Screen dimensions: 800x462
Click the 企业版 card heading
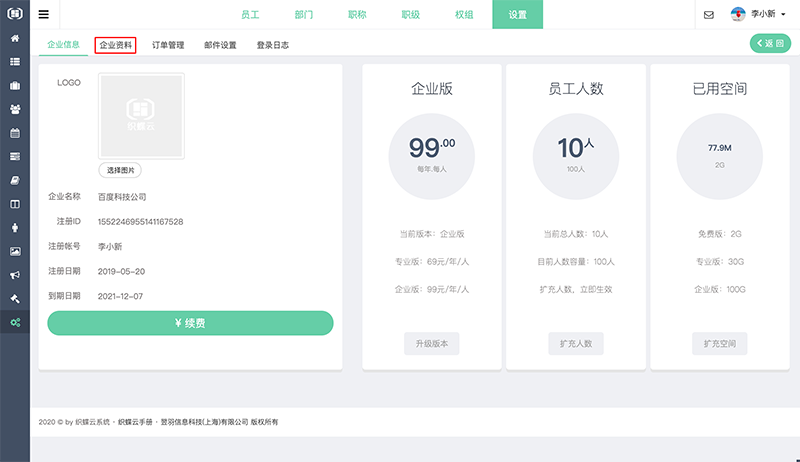coord(432,89)
